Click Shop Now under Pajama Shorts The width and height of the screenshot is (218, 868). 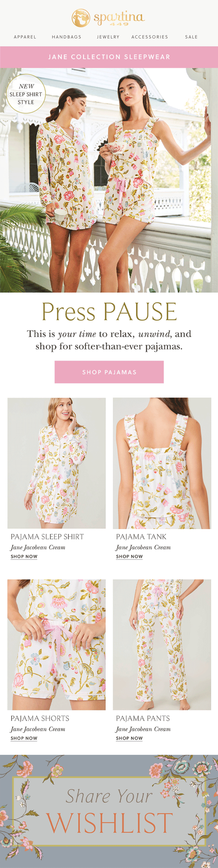tap(24, 738)
